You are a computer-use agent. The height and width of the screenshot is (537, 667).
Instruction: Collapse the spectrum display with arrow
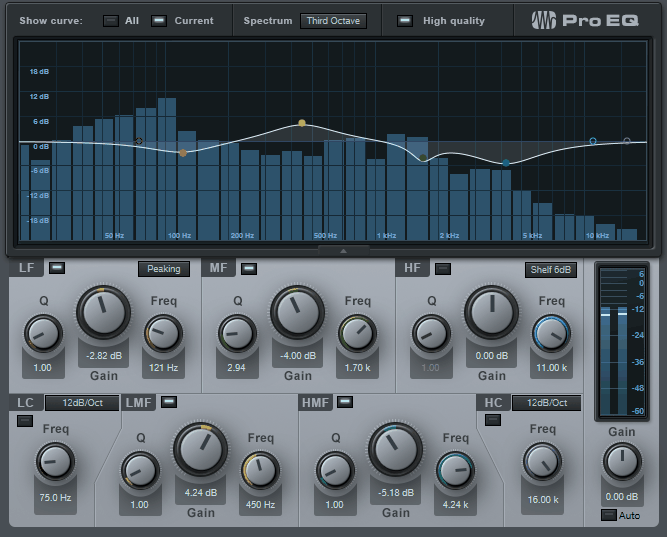343,251
